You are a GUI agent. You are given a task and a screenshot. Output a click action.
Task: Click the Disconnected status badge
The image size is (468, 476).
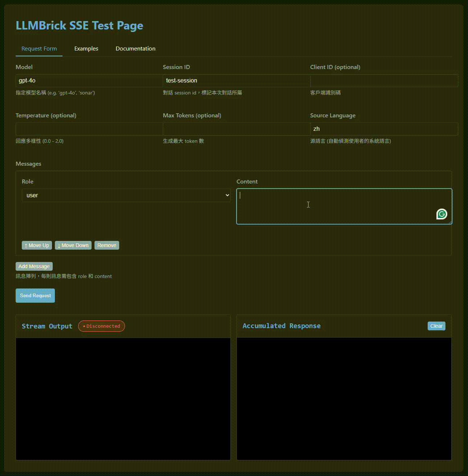pyautogui.click(x=101, y=326)
